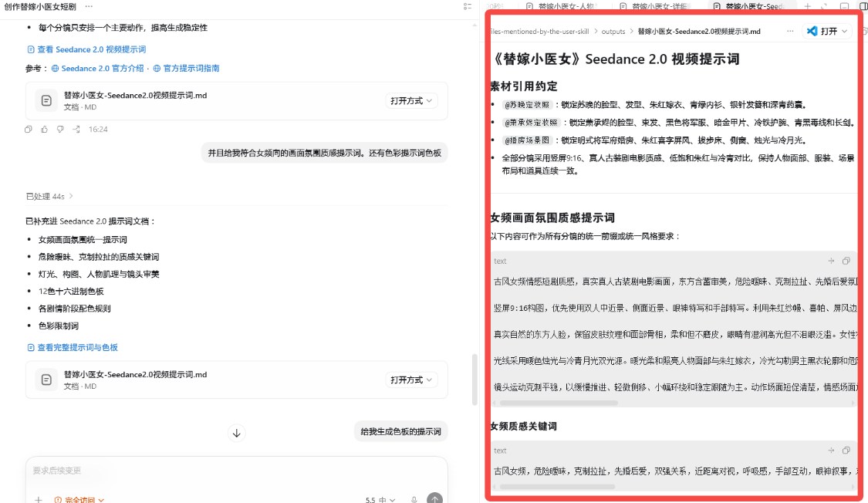Image resolution: width=868 pixels, height=503 pixels.
Task: Click the bullet 各剧情阶段配色规则
Action: tap(74, 309)
